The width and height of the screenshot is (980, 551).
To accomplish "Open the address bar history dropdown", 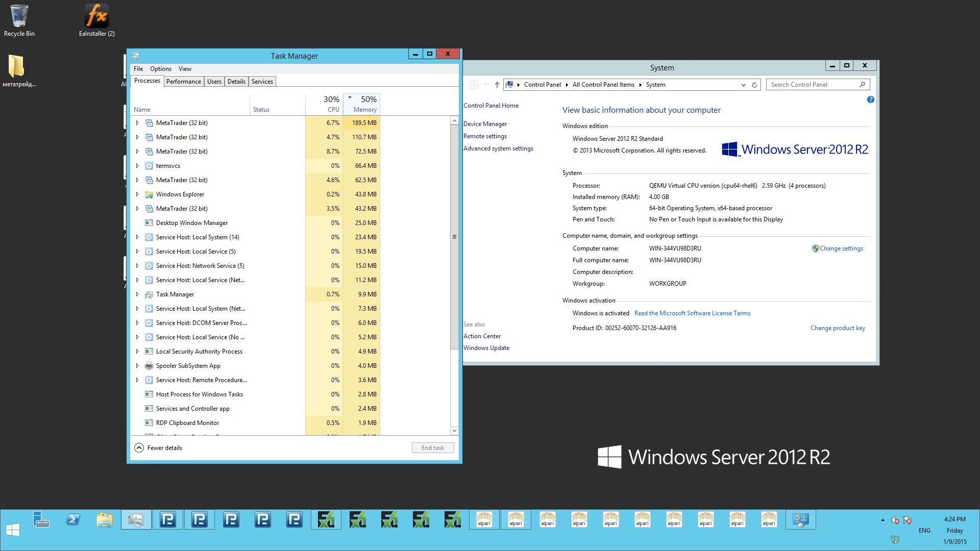I will (x=743, y=85).
